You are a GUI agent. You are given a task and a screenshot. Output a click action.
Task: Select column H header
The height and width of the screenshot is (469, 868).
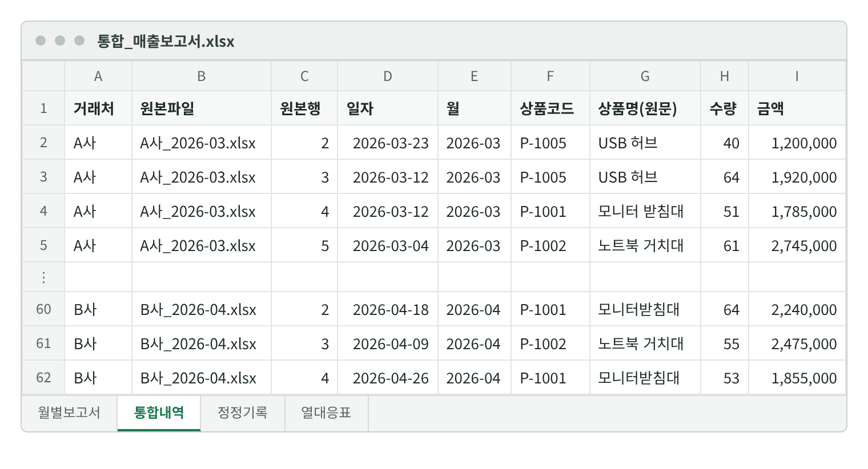tap(725, 76)
